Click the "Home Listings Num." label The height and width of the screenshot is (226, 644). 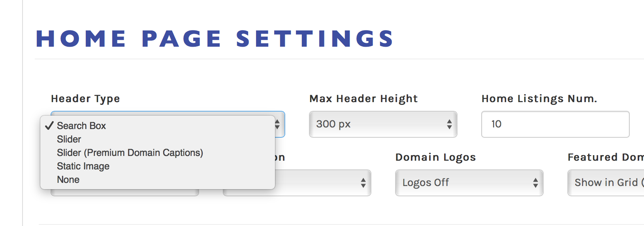[x=539, y=99]
